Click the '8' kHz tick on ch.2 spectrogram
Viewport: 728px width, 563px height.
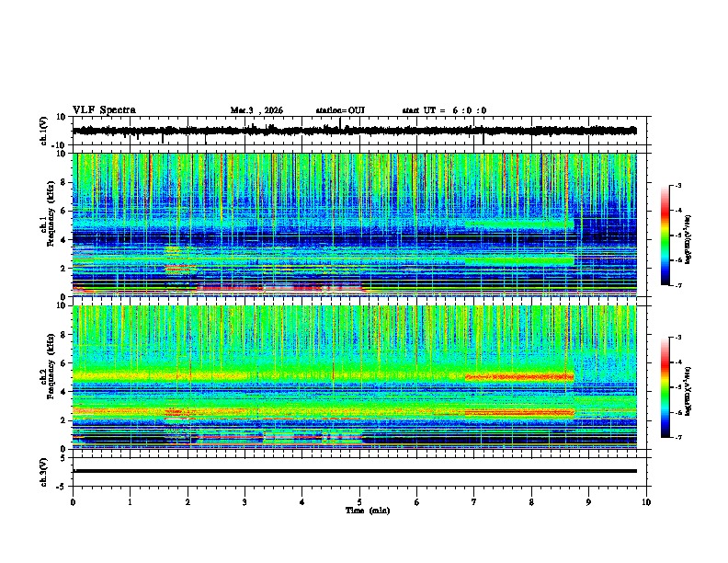(63, 335)
